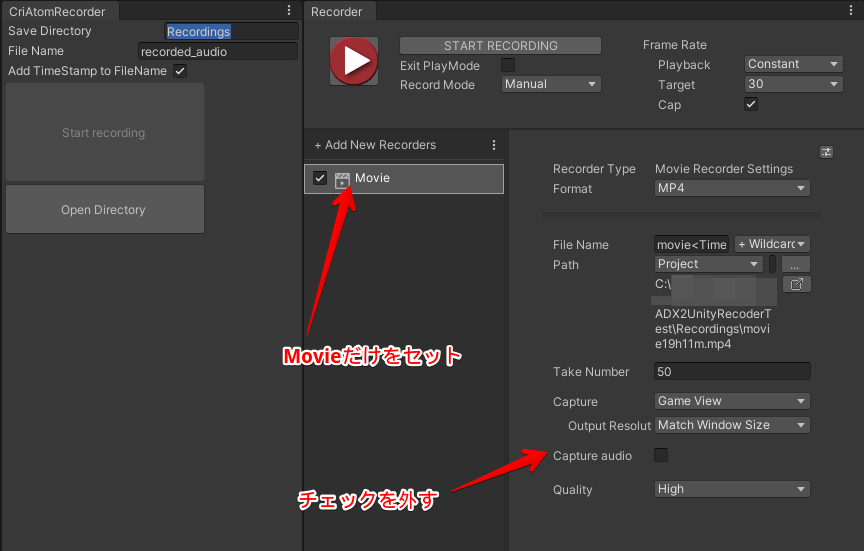Click the Frame Rate heading
This screenshot has width=864, height=551.
pyautogui.click(x=674, y=45)
